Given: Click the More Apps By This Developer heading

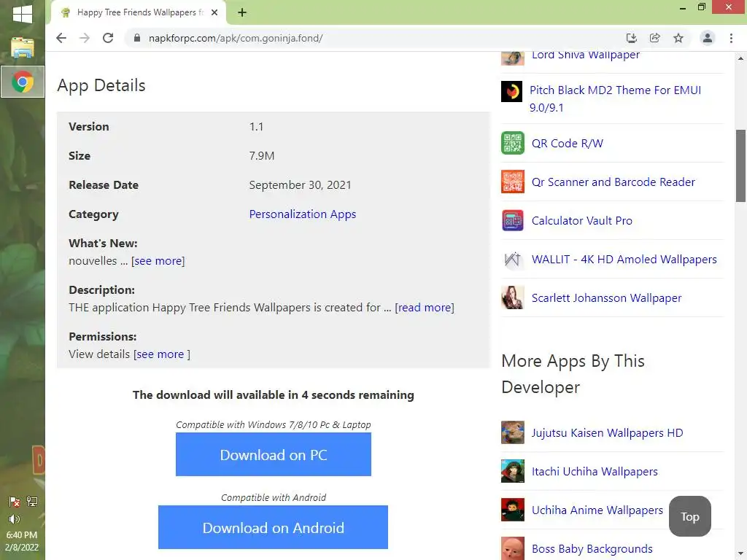Looking at the screenshot, I should tap(573, 374).
